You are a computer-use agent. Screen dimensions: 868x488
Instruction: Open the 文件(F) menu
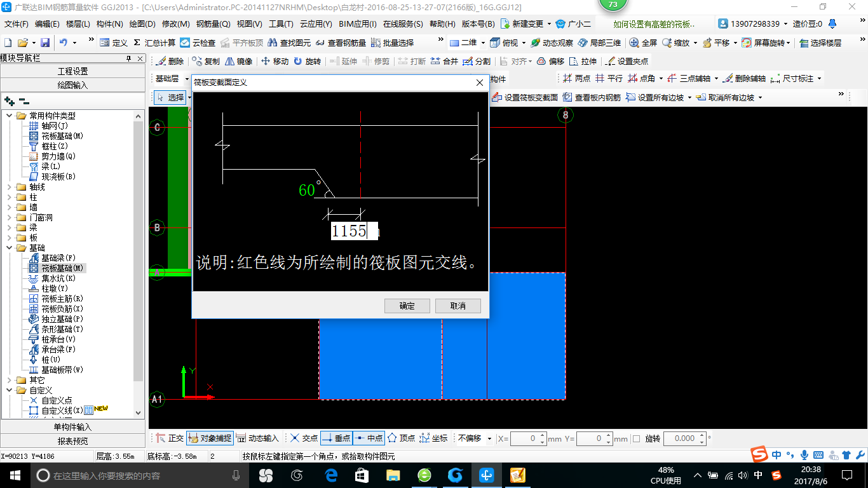[16, 24]
